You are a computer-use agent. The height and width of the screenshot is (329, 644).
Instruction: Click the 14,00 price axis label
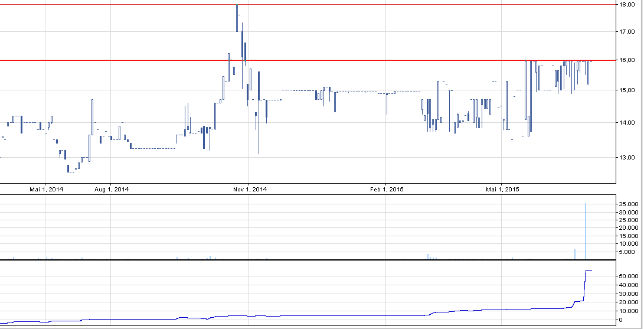(x=626, y=123)
